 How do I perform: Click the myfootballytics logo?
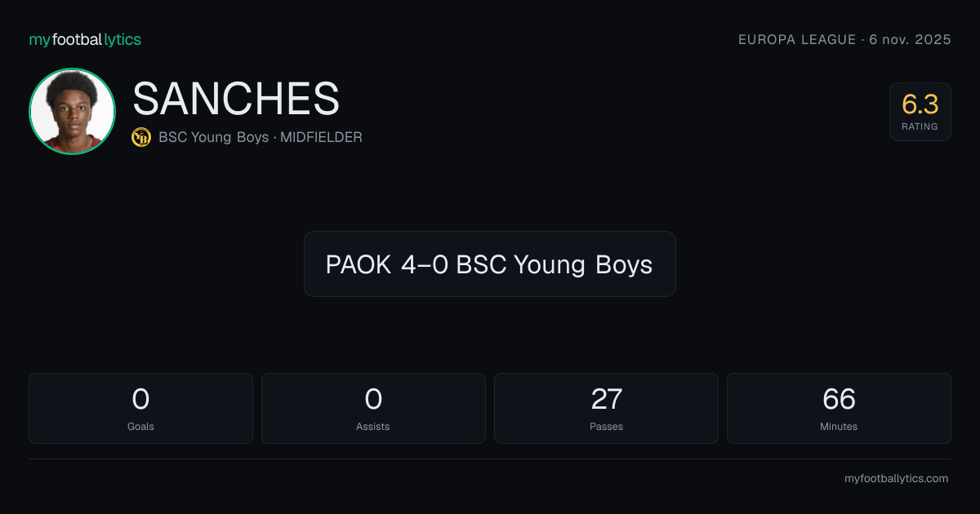(85, 39)
